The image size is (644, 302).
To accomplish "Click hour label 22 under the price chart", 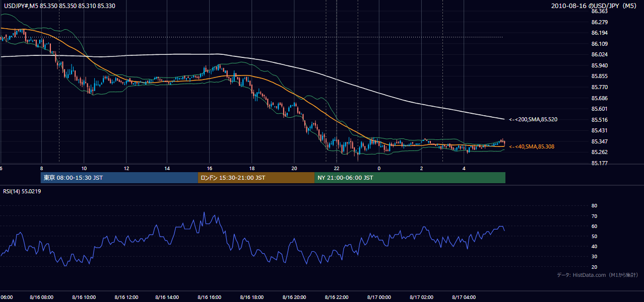I will pos(337,168).
